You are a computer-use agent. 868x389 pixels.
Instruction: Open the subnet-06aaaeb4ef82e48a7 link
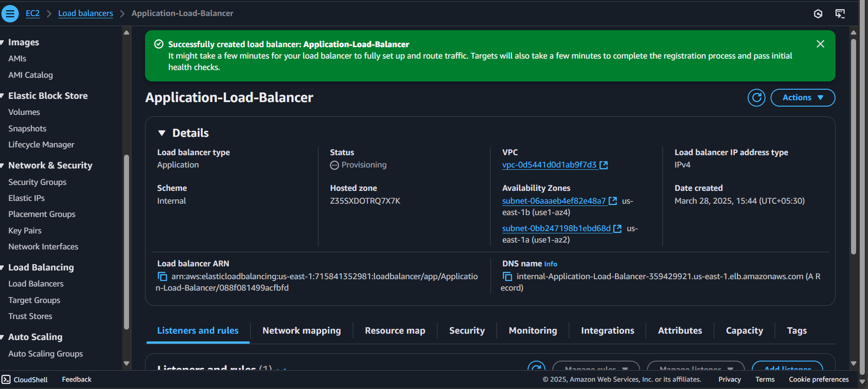coord(554,201)
